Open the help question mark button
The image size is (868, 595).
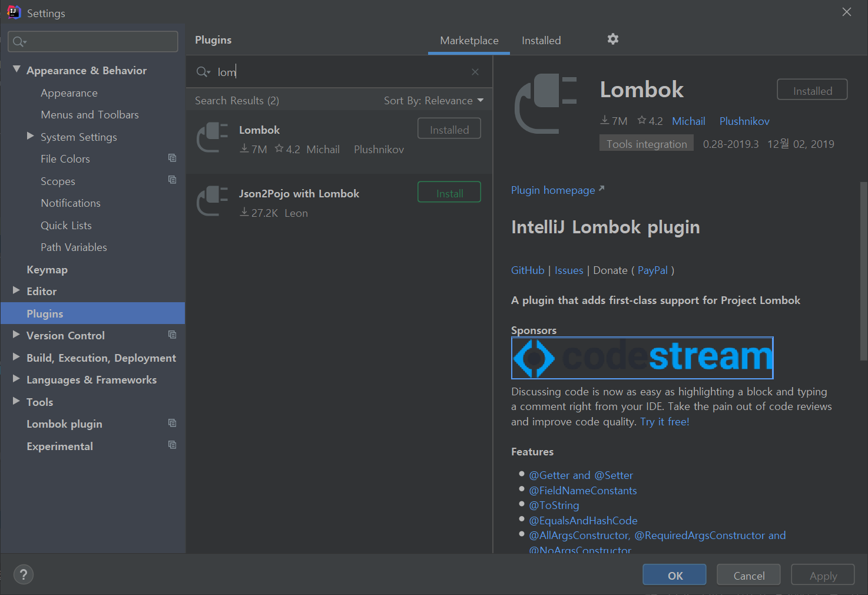coord(24,575)
